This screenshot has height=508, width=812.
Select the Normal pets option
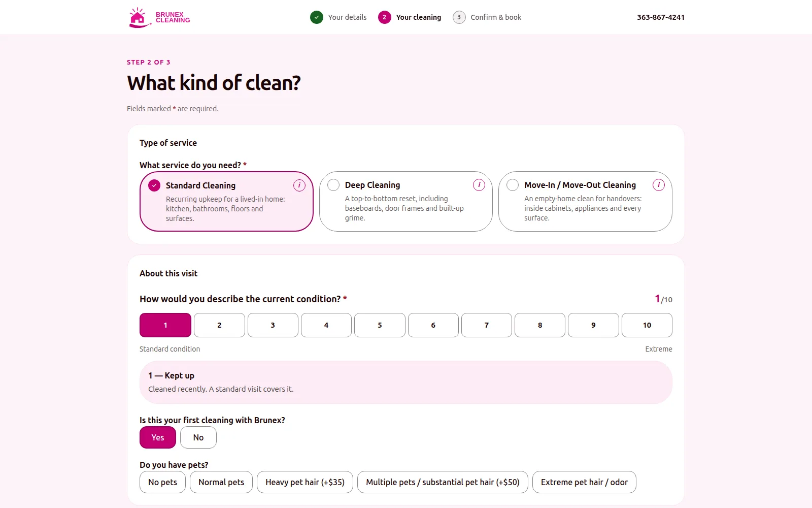pyautogui.click(x=221, y=482)
